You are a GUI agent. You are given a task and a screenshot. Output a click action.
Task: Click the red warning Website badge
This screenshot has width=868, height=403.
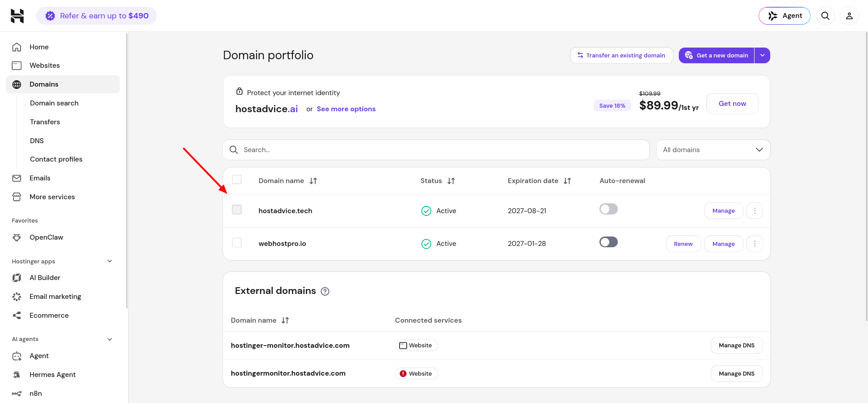point(417,373)
